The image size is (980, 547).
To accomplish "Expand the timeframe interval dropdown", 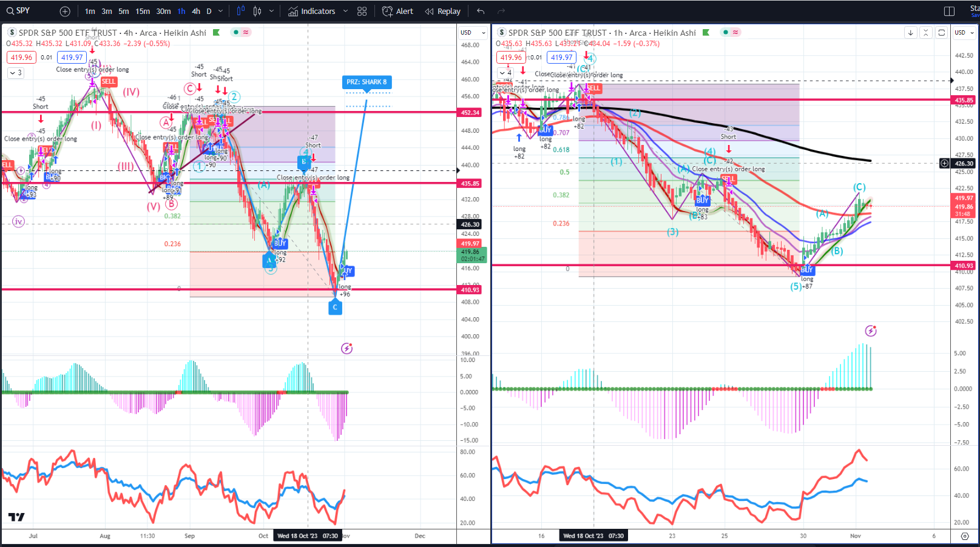I will 220,12.
